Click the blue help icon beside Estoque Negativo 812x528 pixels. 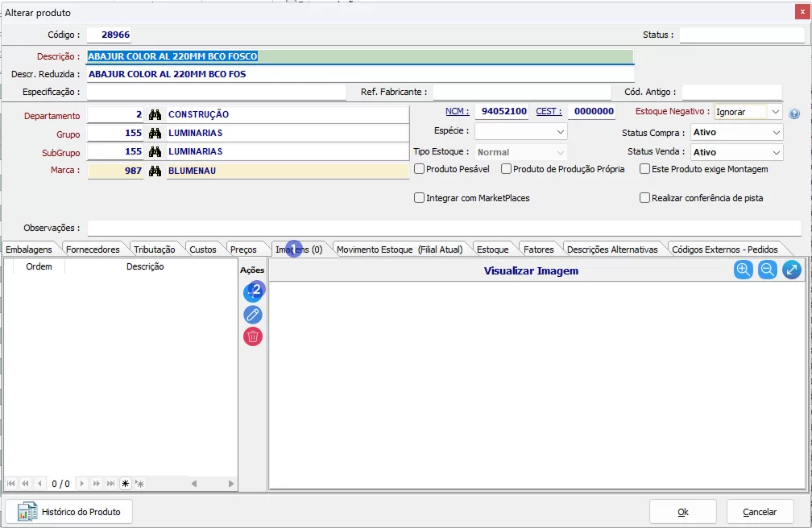794,113
